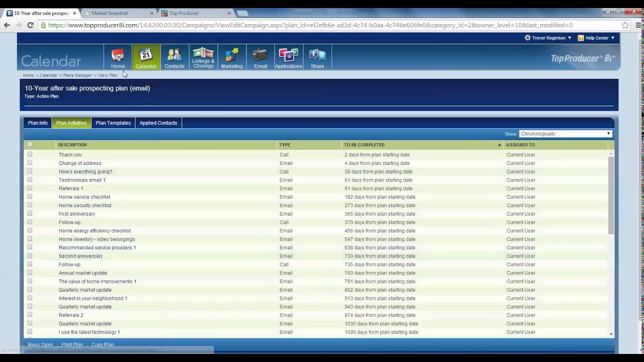The height and width of the screenshot is (362, 644).
Task: Open the Show Chronologically dropdown
Action: click(x=566, y=134)
